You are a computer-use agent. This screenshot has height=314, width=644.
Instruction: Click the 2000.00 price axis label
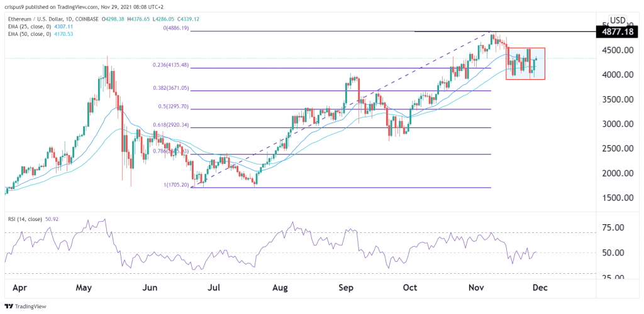click(618, 173)
